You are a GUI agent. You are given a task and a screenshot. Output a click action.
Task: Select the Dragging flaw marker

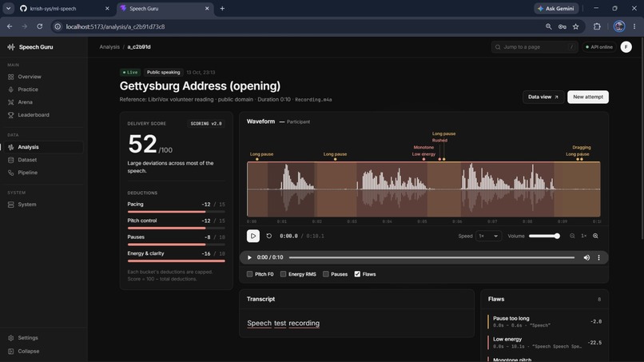(x=581, y=148)
